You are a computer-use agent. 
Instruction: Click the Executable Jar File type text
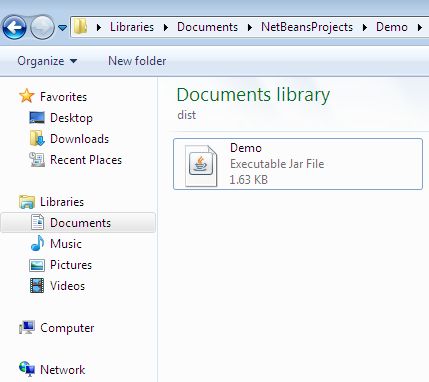tap(277, 164)
